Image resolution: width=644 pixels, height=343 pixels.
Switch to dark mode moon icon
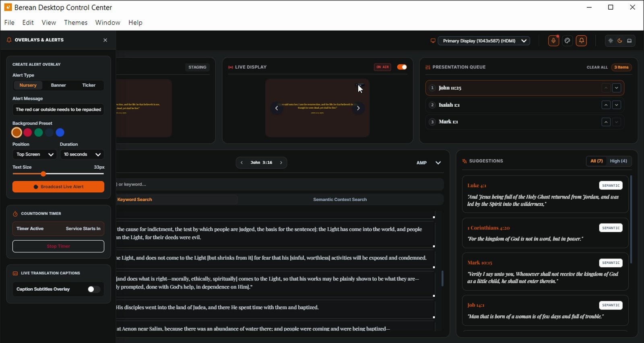coord(620,41)
